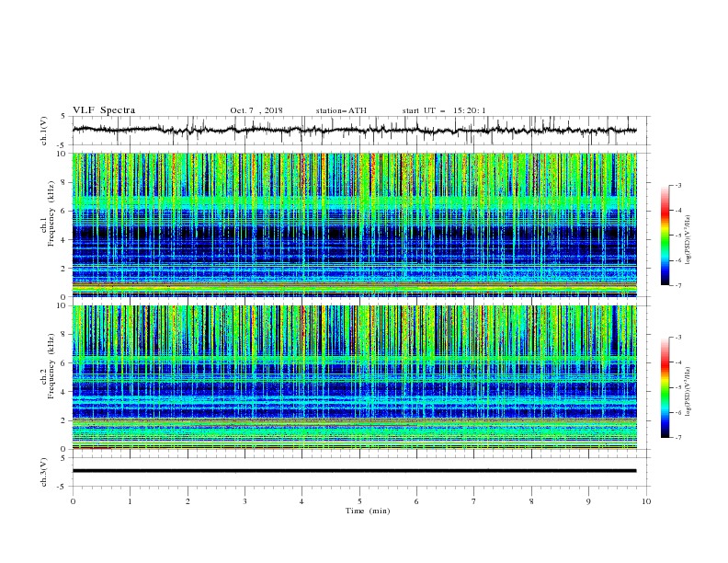Click time axis tick label "0"
This screenshot has height=563, width=728.
pos(73,501)
